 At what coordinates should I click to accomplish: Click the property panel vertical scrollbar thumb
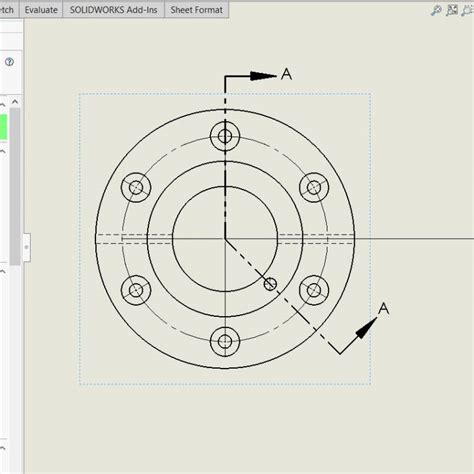coord(15,187)
